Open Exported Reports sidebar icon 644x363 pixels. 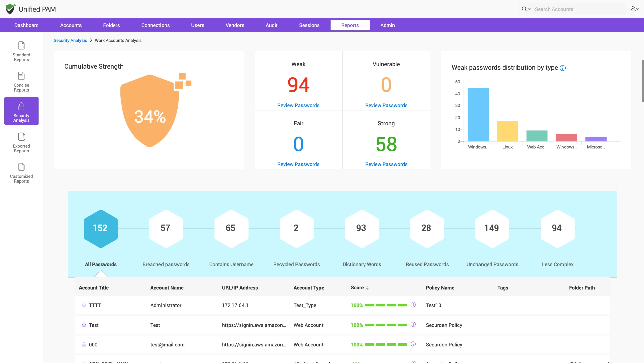point(21,143)
